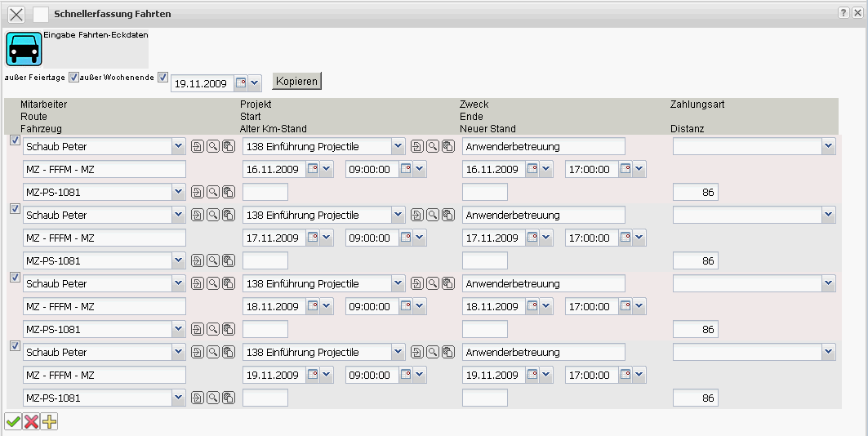
Task: Click the copy icon beside first MZ-PS-1081 vehicle
Action: [x=228, y=193]
